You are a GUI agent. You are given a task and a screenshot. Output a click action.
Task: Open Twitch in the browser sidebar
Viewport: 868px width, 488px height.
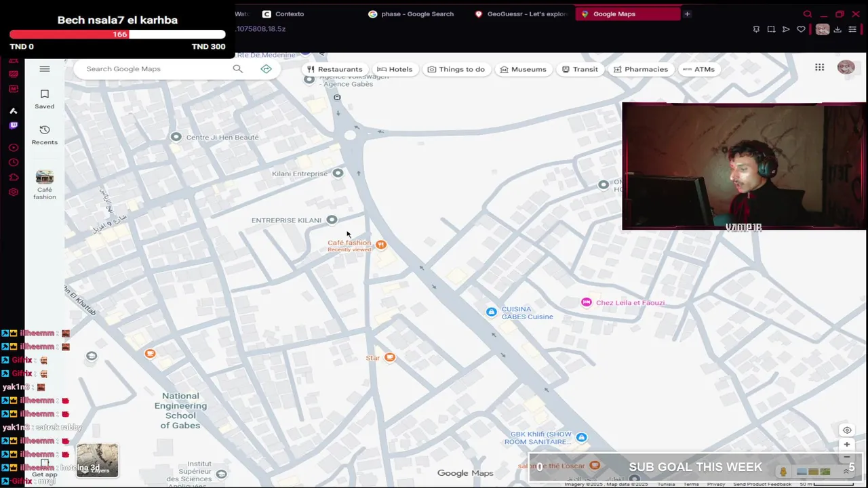[13, 125]
